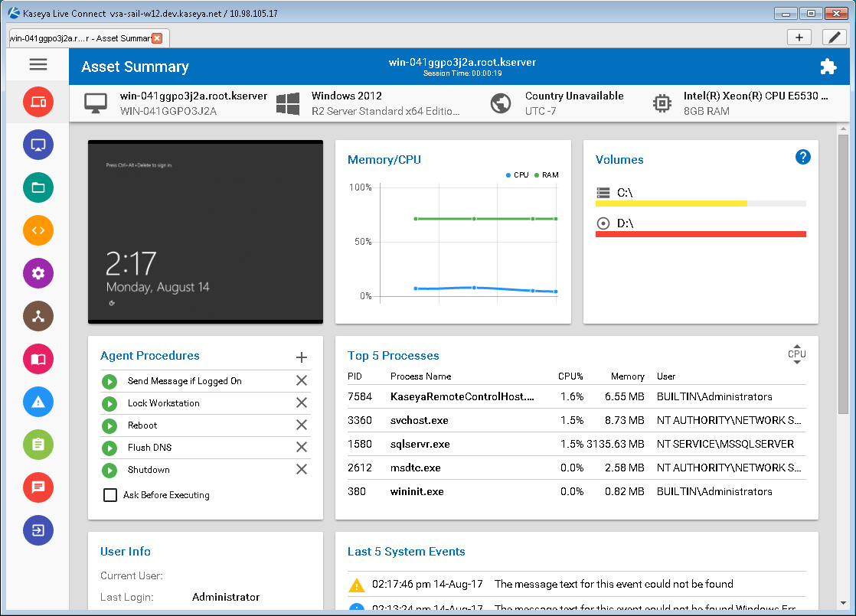Run the Reboot agent procedure
856x616 pixels.
click(109, 425)
